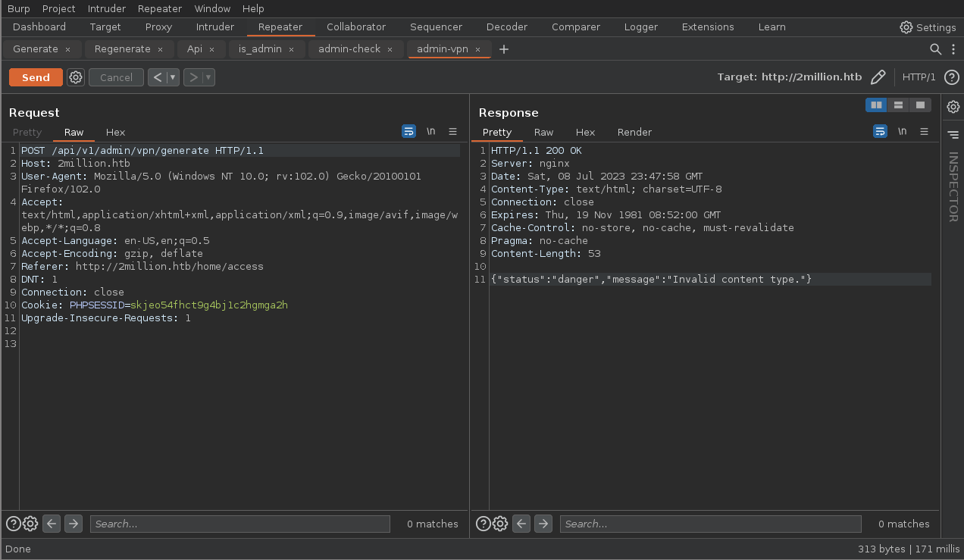
Task: Select top-bottom split layout icon
Action: click(898, 105)
